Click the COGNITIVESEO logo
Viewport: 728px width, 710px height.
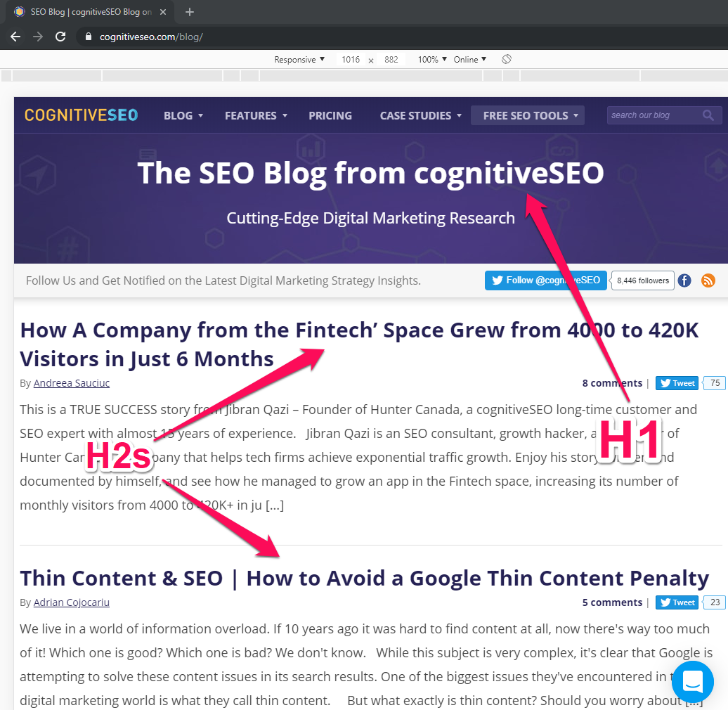(x=80, y=115)
